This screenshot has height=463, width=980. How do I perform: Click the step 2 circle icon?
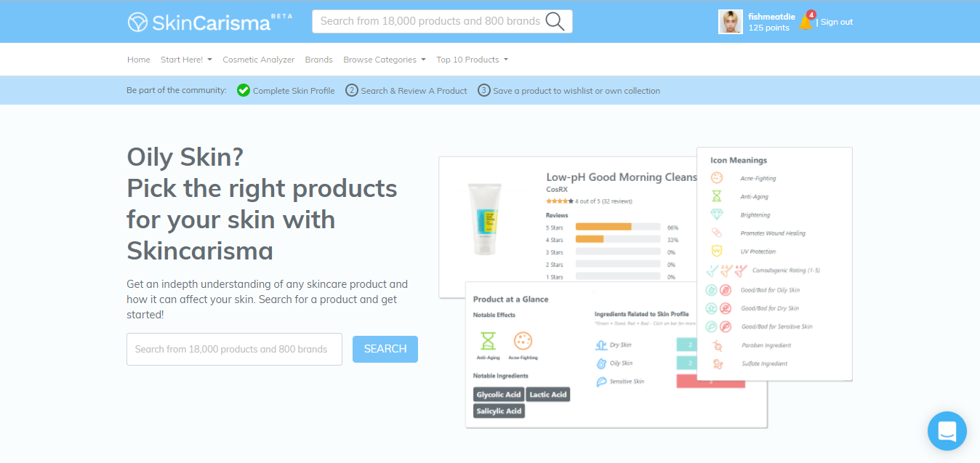pos(352,90)
